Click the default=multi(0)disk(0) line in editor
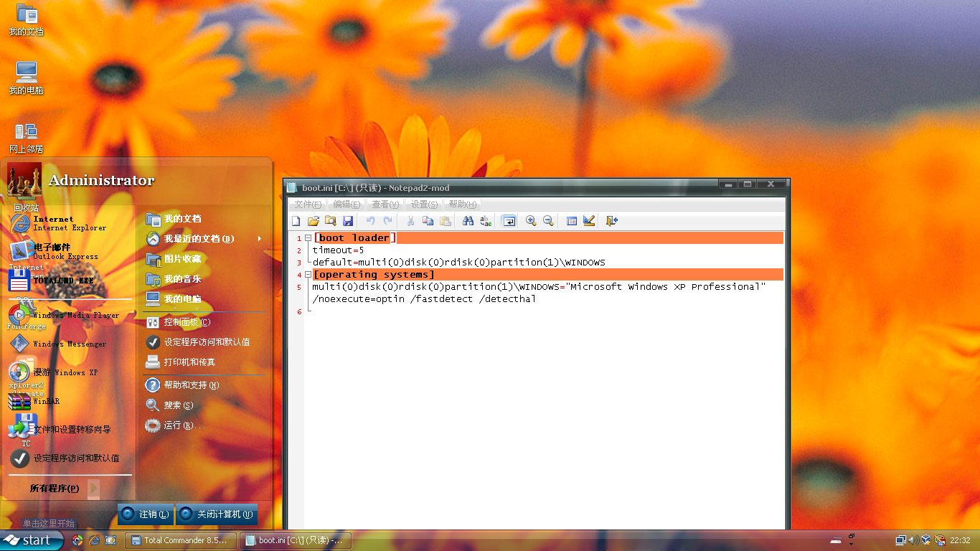The width and height of the screenshot is (980, 551). tap(459, 263)
